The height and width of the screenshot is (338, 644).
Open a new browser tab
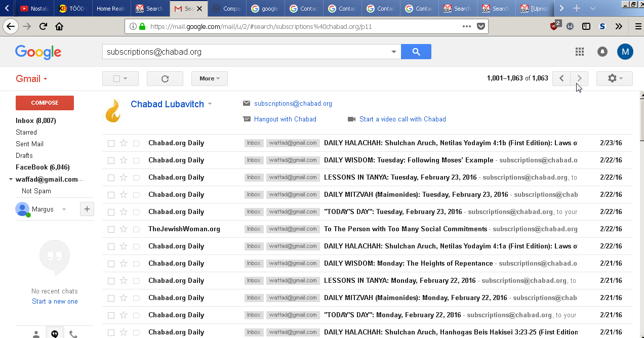pos(576,8)
